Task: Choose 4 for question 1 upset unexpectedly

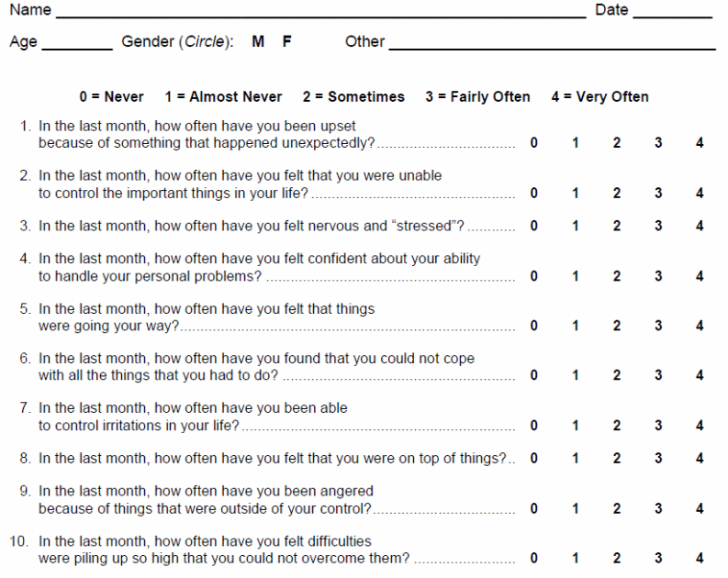Action: pos(700,144)
